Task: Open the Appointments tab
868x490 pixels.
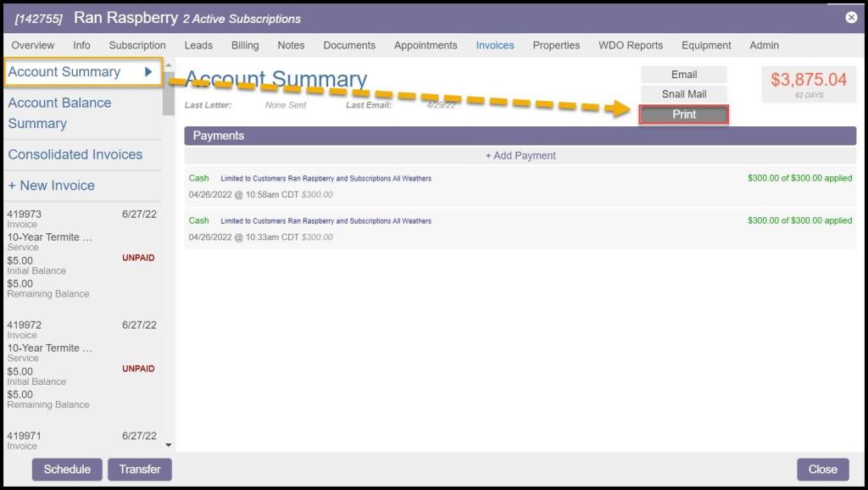Action: coord(426,45)
